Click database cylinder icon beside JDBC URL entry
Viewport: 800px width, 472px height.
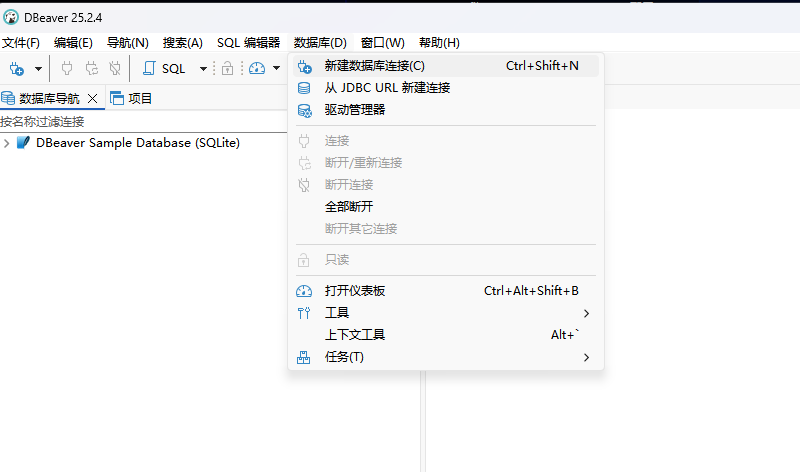[x=304, y=88]
